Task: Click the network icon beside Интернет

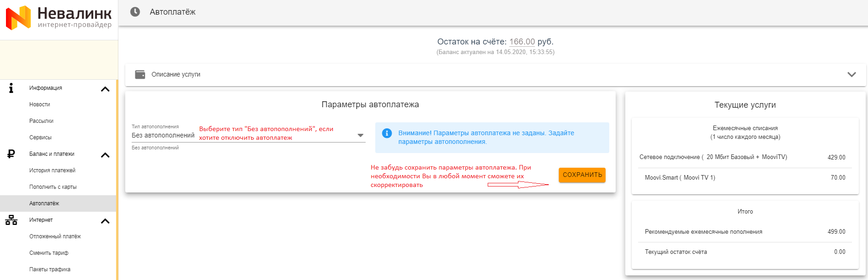Action: tap(11, 220)
